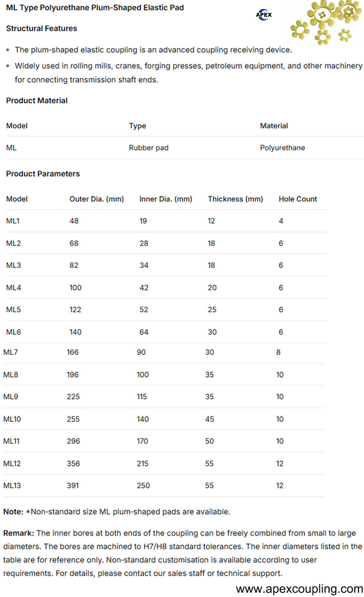Select the ML13 model row cell
The width and height of the screenshot is (364, 597).
pos(12,485)
